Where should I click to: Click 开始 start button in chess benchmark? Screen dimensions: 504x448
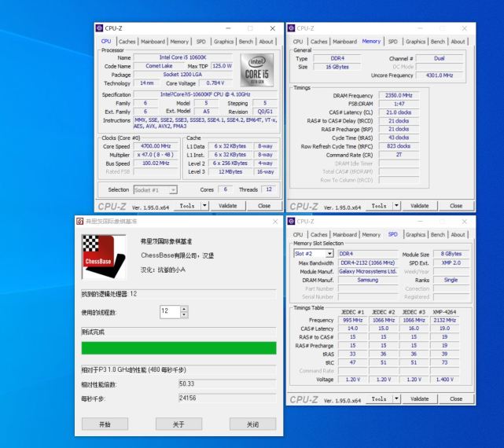[x=105, y=424]
